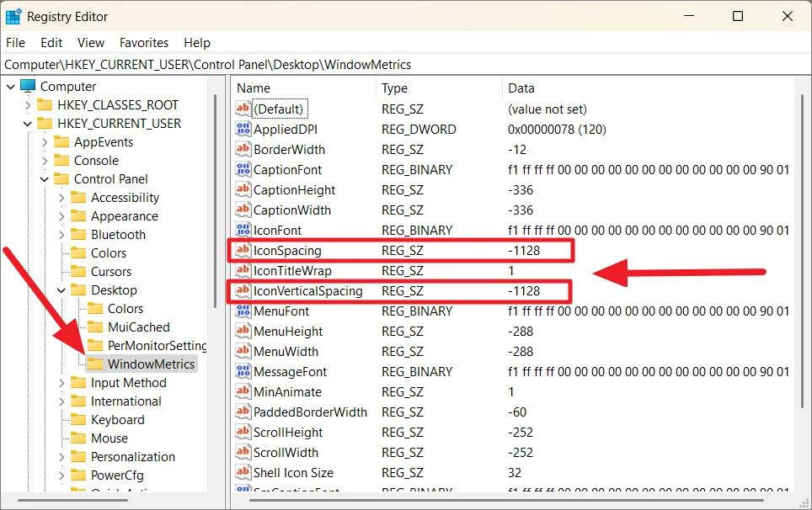Collapse the HKEY_CURRENT_USER hive
This screenshot has width=812, height=510.
coord(28,124)
